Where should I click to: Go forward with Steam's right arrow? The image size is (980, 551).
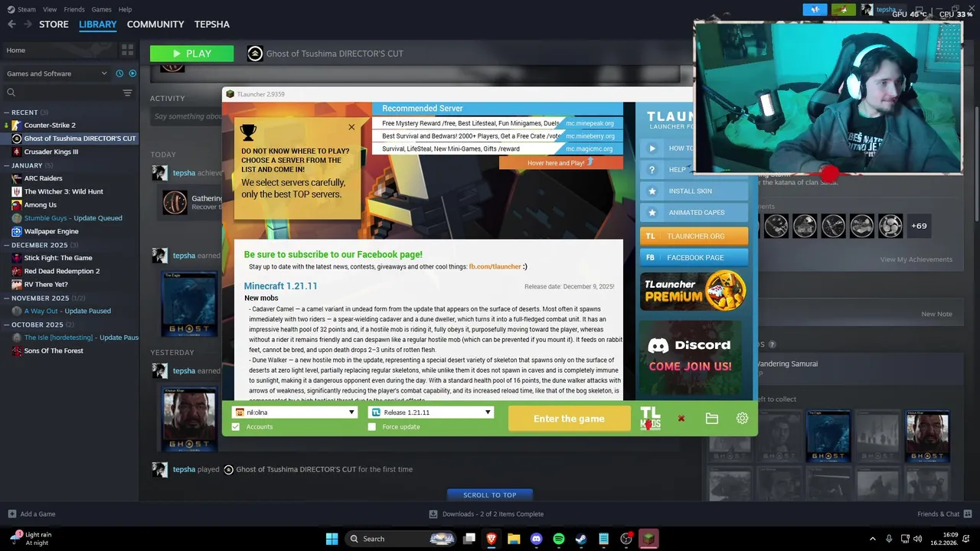29,24
